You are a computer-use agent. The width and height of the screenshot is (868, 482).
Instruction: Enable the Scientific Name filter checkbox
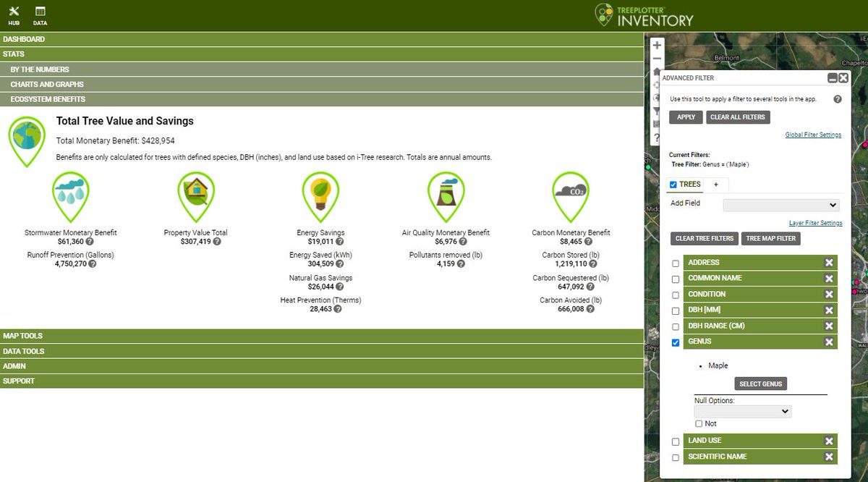(676, 457)
